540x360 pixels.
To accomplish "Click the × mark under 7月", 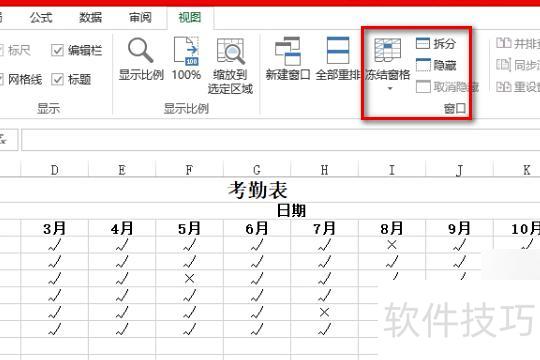I will [x=324, y=312].
